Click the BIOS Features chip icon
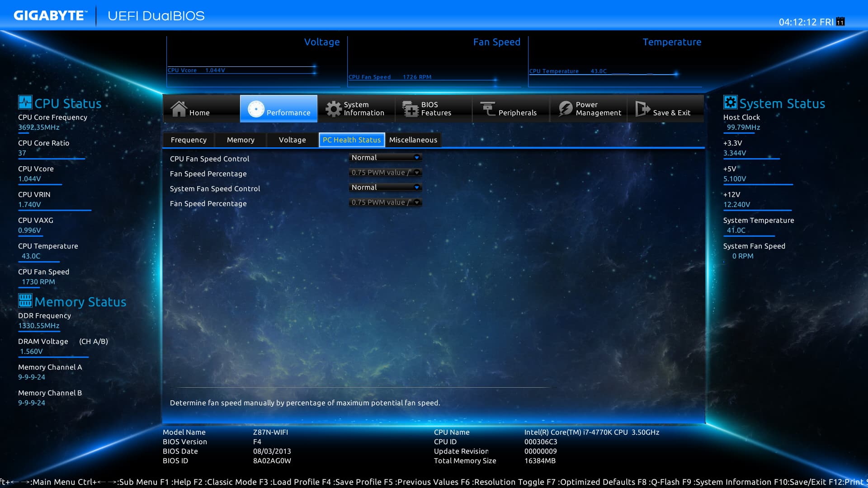868x488 pixels. pyautogui.click(x=410, y=109)
